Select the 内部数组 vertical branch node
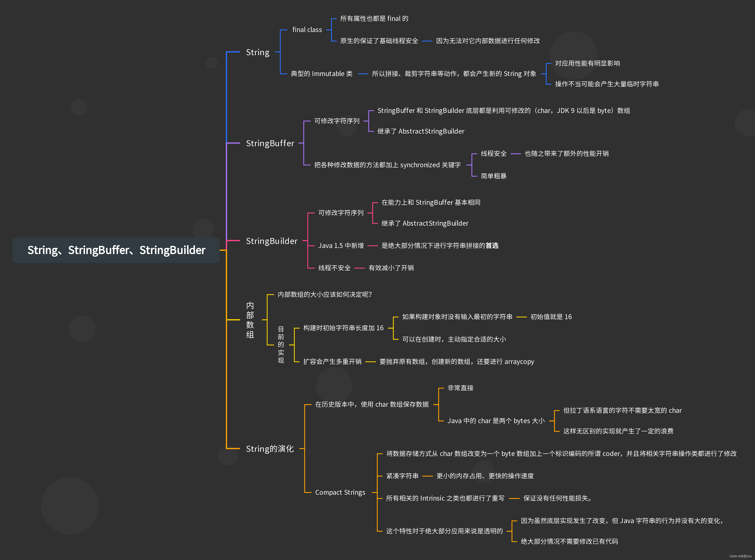 pyautogui.click(x=250, y=320)
